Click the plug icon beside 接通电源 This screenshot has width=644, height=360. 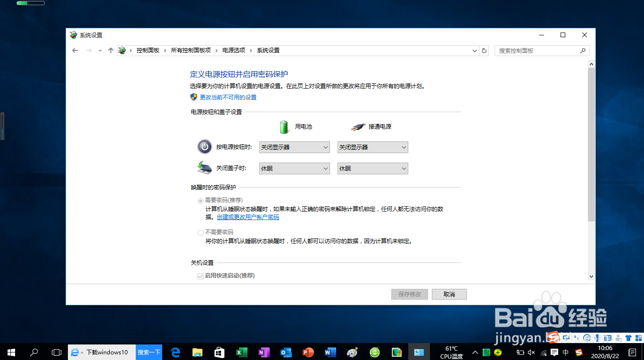tap(358, 127)
